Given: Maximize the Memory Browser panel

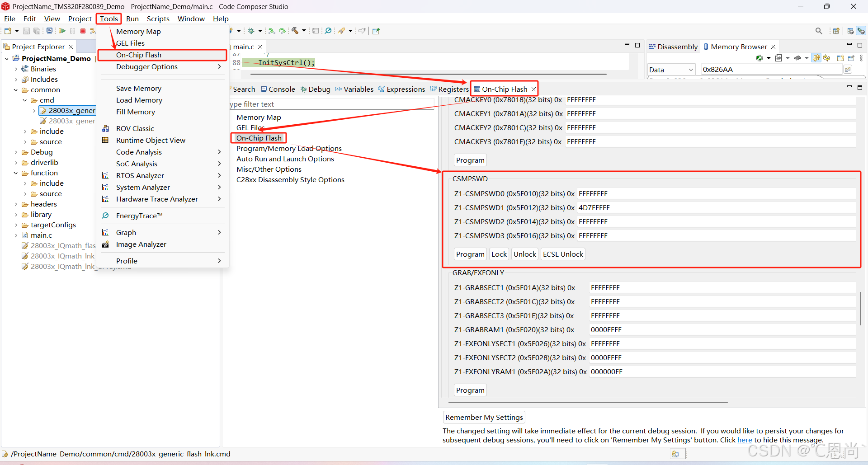Looking at the screenshot, I should [860, 45].
